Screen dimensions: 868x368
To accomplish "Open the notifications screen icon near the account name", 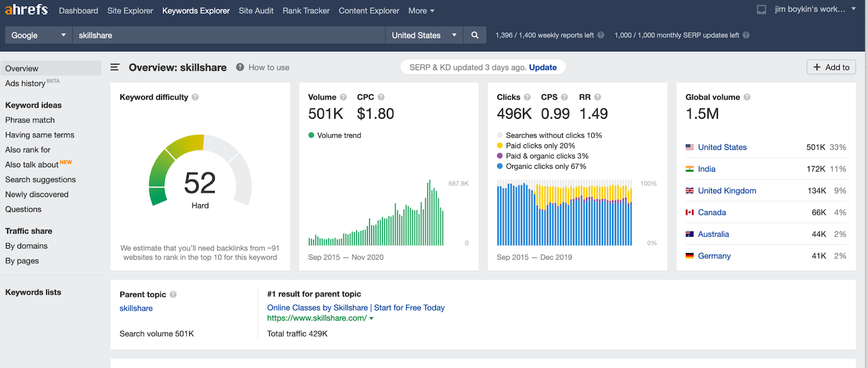I will pyautogui.click(x=762, y=9).
